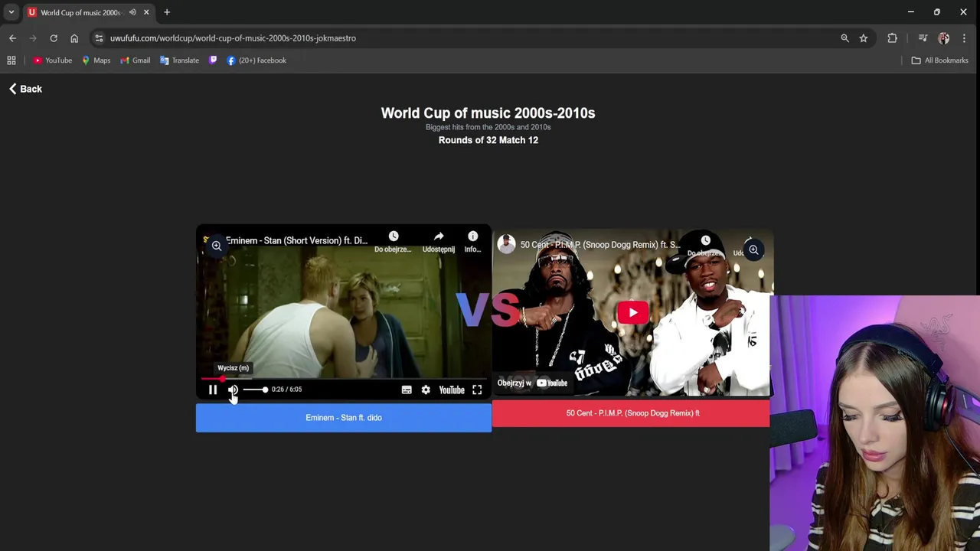The width and height of the screenshot is (980, 551).
Task: Open Info icon on the Eminem video
Action: click(x=472, y=241)
